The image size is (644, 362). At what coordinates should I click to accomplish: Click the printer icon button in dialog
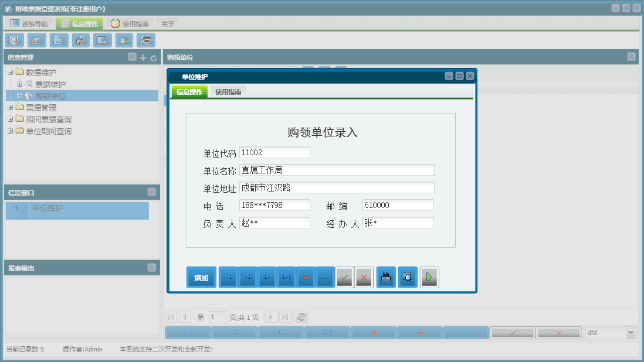point(386,278)
